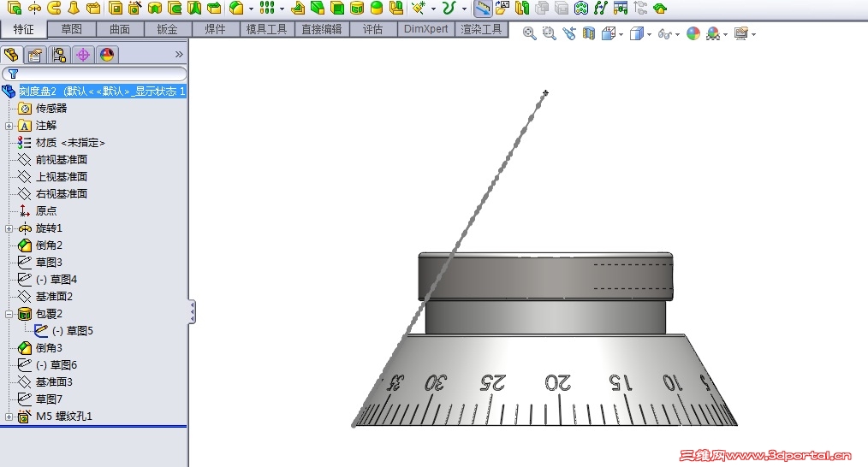Click the Edit Appearance color ball

(x=693, y=33)
